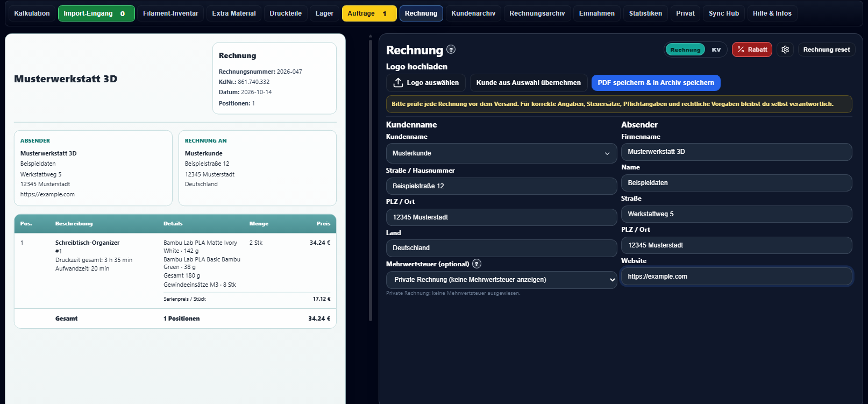The width and height of the screenshot is (868, 404).
Task: Click the Absender Name field showing Beispieldaten
Action: (737, 183)
